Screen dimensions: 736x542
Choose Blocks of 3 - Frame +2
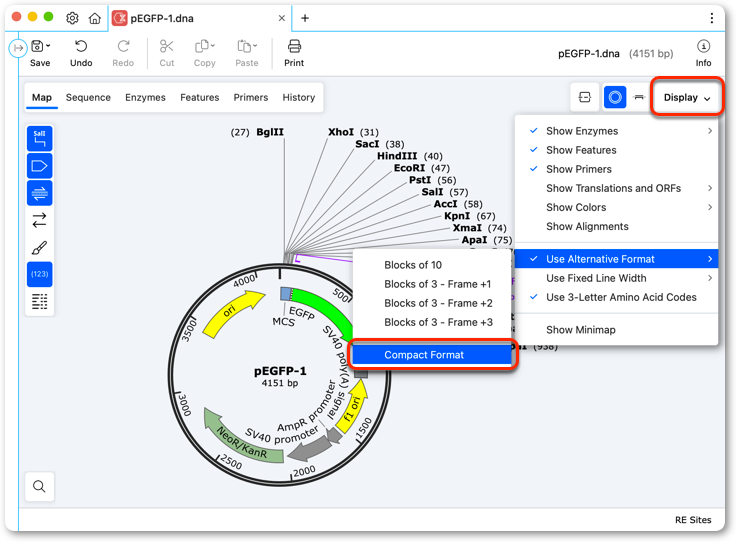tap(431, 303)
